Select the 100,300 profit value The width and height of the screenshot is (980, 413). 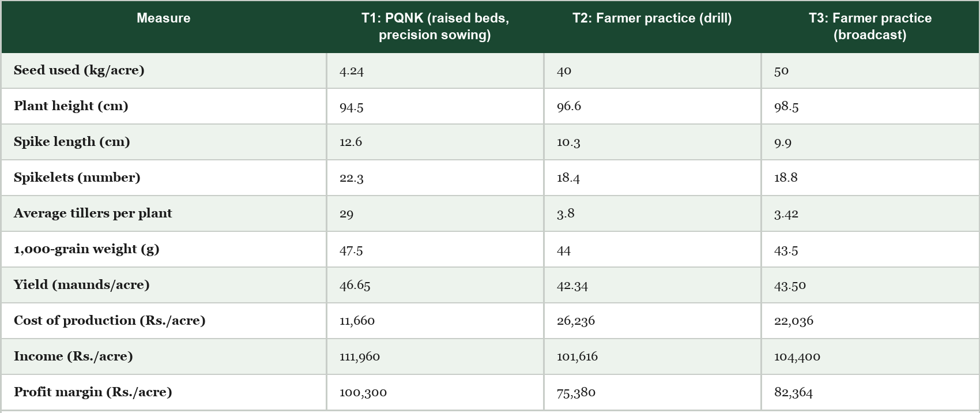[363, 393]
